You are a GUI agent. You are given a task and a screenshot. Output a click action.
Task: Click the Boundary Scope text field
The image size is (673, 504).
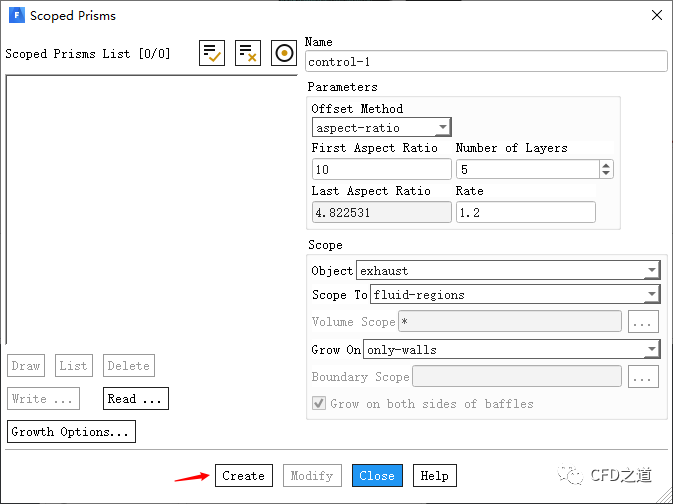click(517, 376)
